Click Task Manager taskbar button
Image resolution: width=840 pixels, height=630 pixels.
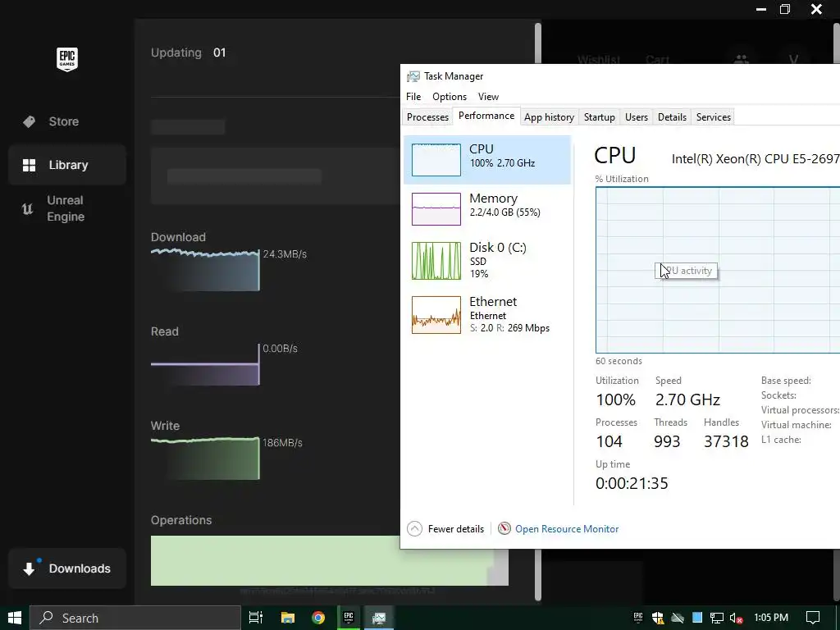pyautogui.click(x=379, y=618)
